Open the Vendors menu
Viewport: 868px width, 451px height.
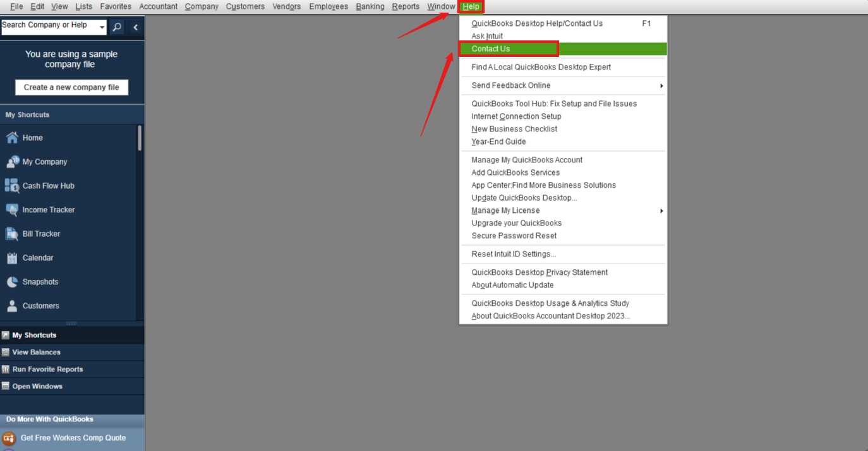point(287,6)
